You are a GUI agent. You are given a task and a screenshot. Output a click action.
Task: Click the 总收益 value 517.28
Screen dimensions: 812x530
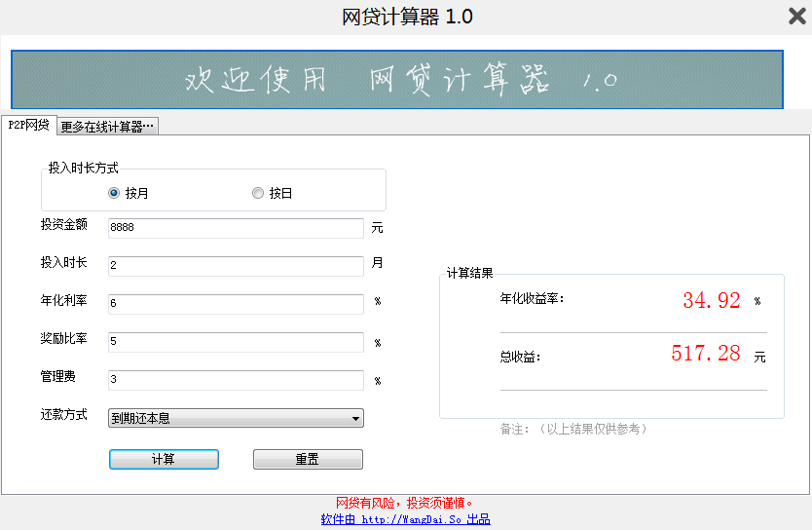point(705,354)
